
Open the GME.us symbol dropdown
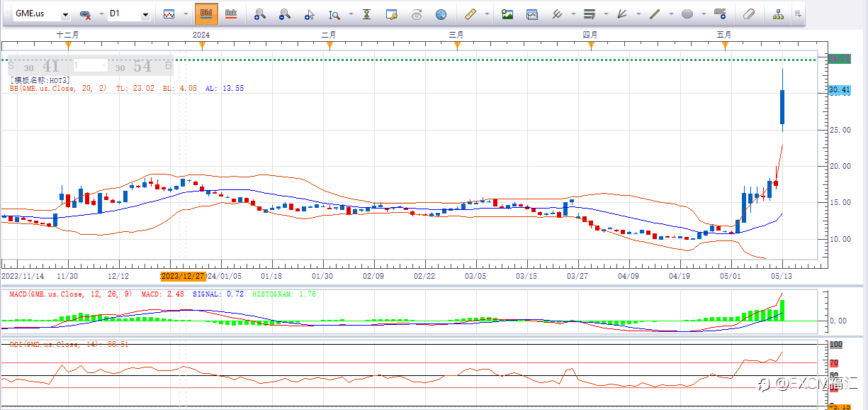(65, 15)
